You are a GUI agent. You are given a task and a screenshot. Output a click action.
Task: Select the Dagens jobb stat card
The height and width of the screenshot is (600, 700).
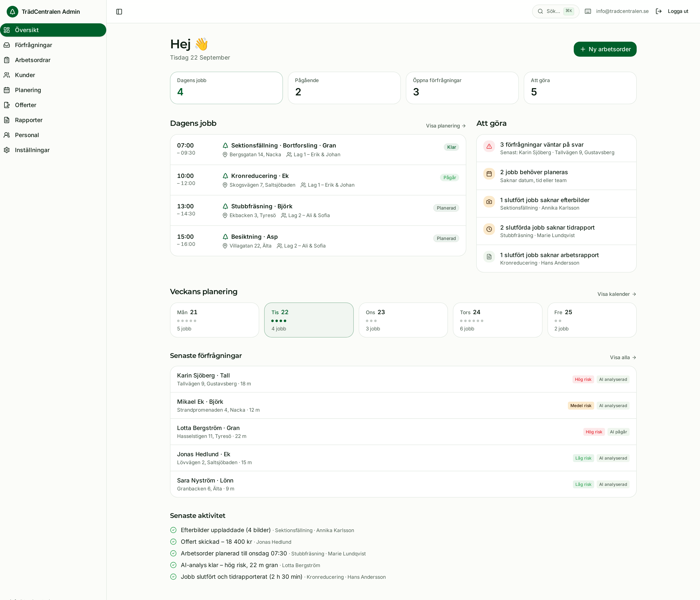click(226, 88)
